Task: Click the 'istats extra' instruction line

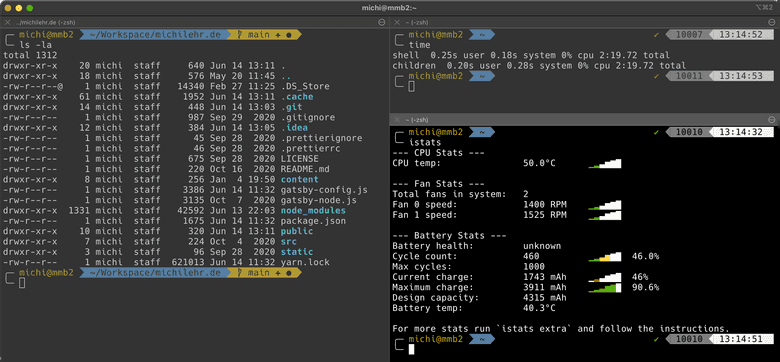Action: coord(561,329)
